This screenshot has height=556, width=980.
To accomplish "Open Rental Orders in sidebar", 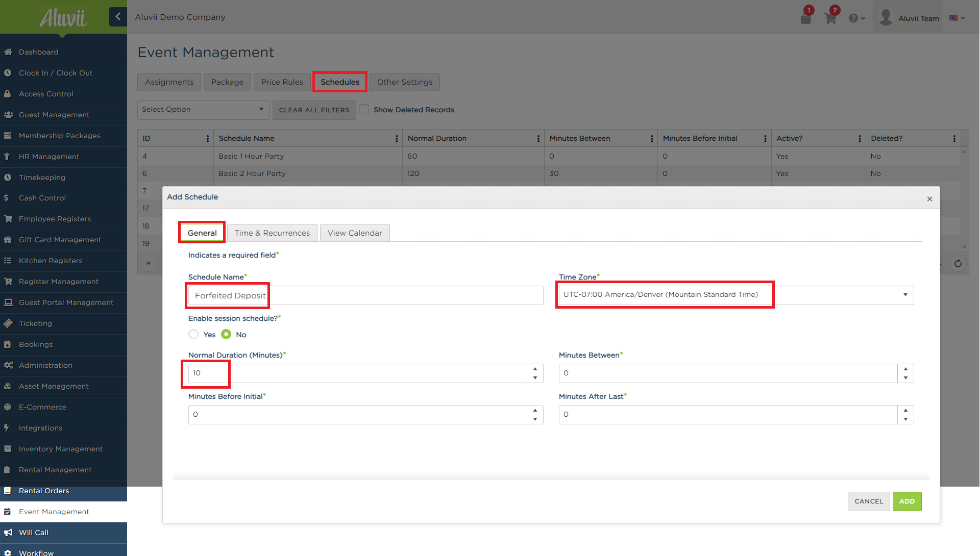I will coord(63,491).
